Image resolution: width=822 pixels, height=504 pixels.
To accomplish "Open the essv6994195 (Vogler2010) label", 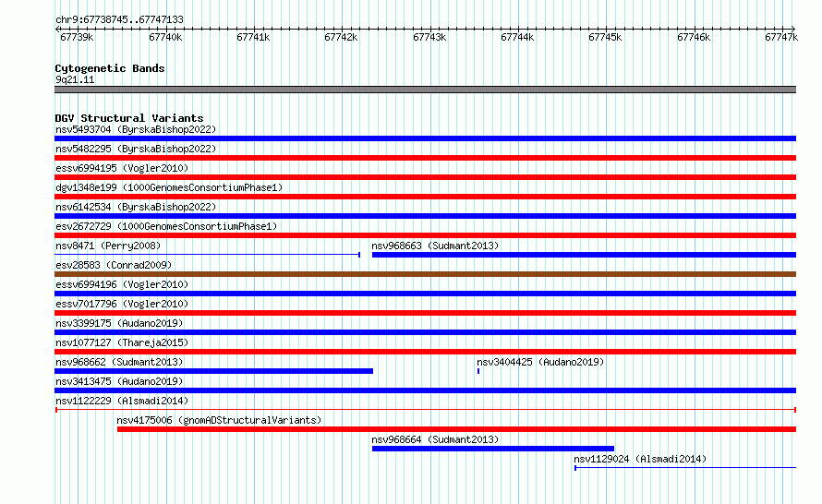I will point(122,168).
